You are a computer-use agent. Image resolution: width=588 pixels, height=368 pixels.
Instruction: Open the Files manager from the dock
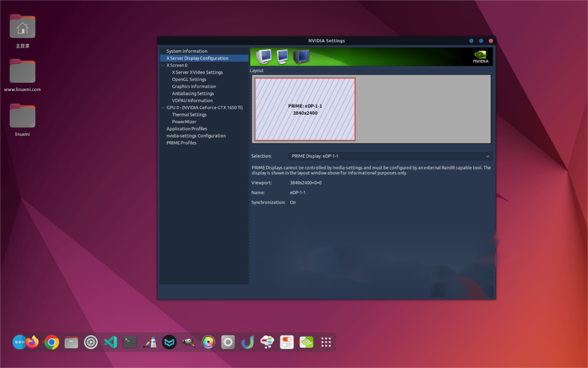(71, 342)
